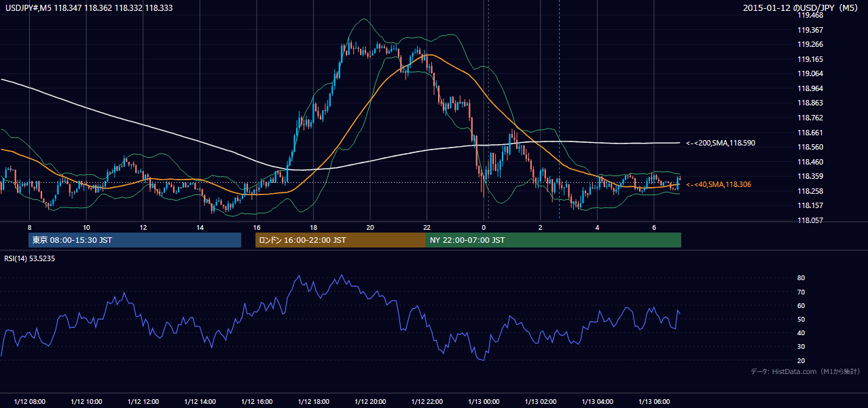Click the bottom axis label 1/12 16:00
The height and width of the screenshot is (408, 868).
[x=257, y=401]
